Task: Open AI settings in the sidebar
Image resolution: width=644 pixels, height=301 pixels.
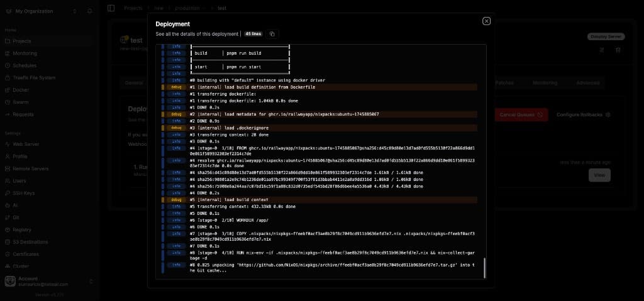Action: pos(15,205)
